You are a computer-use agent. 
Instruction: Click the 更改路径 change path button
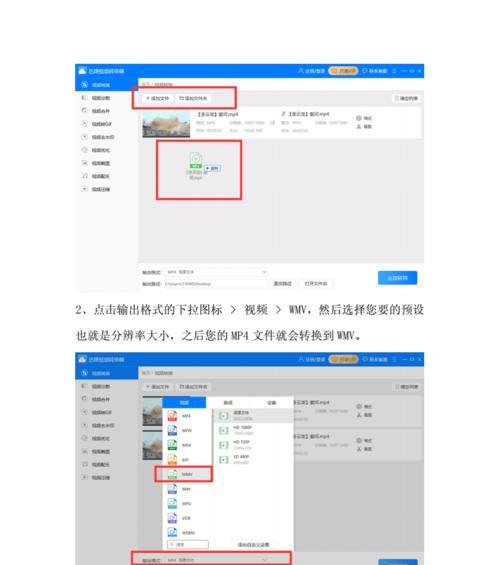282,284
